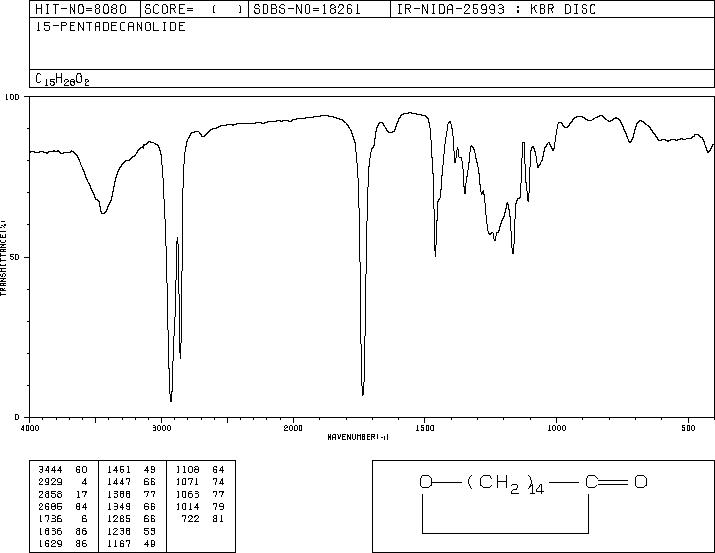Click the SCORE field in header
715x553 pixels.
194,9
